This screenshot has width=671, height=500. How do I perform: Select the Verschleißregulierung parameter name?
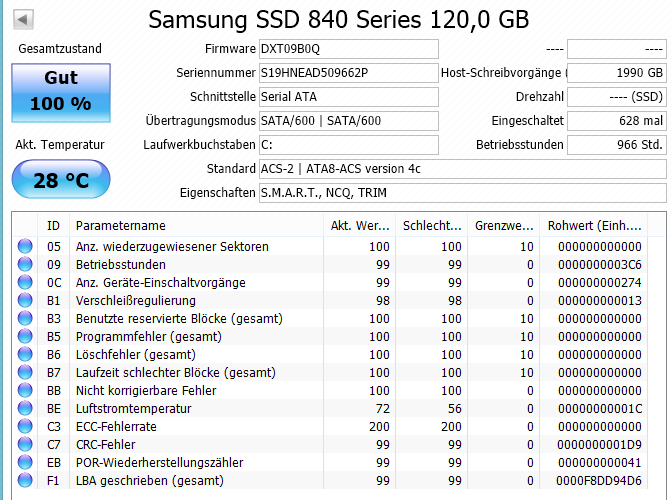point(136,301)
